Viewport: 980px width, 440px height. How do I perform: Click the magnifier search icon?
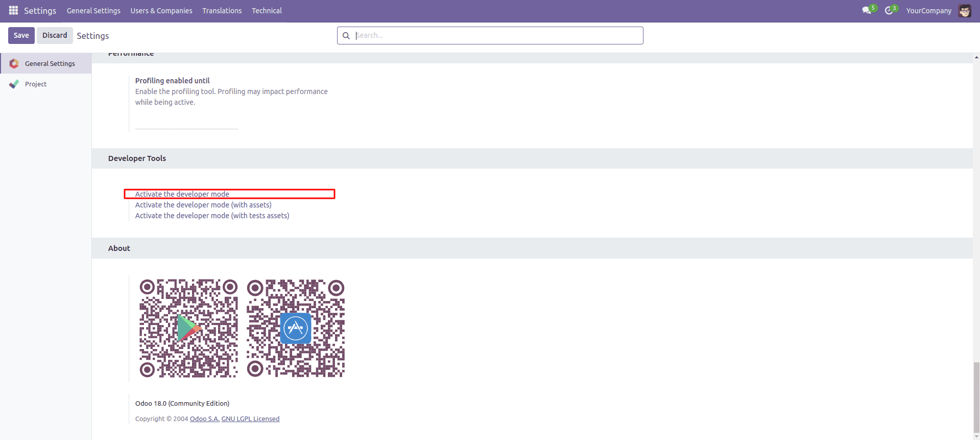(346, 35)
